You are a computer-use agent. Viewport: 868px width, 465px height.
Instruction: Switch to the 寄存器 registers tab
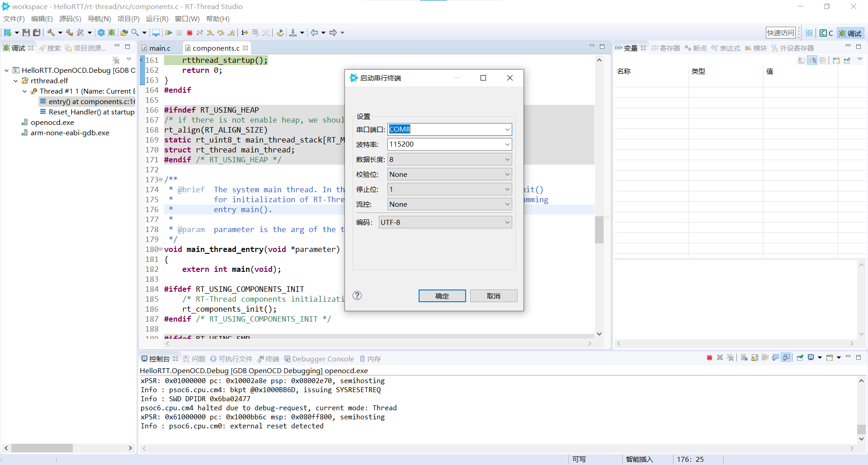665,48
